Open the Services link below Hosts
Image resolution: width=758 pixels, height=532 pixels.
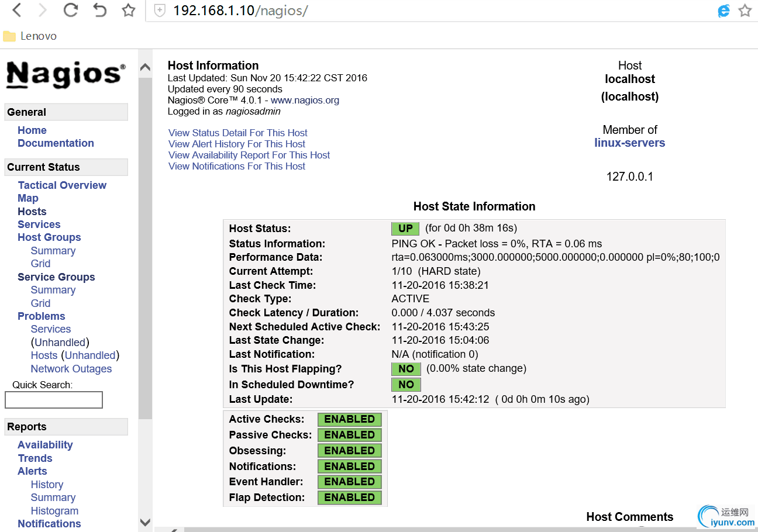[39, 224]
